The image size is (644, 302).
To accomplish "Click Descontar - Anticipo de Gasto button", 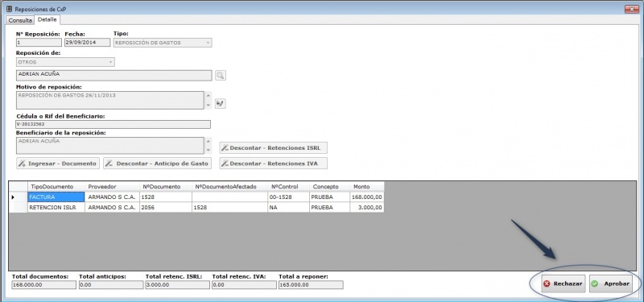I will (157, 163).
